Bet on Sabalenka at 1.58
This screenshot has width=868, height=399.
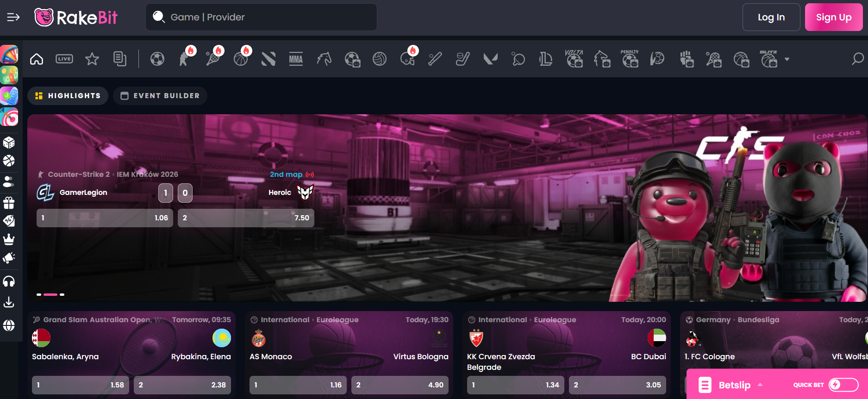tap(81, 385)
